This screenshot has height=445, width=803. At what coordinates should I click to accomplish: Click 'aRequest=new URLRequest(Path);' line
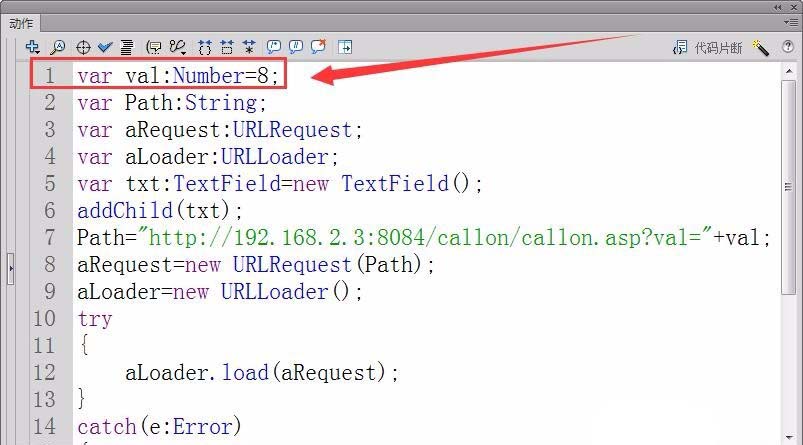click(x=256, y=265)
